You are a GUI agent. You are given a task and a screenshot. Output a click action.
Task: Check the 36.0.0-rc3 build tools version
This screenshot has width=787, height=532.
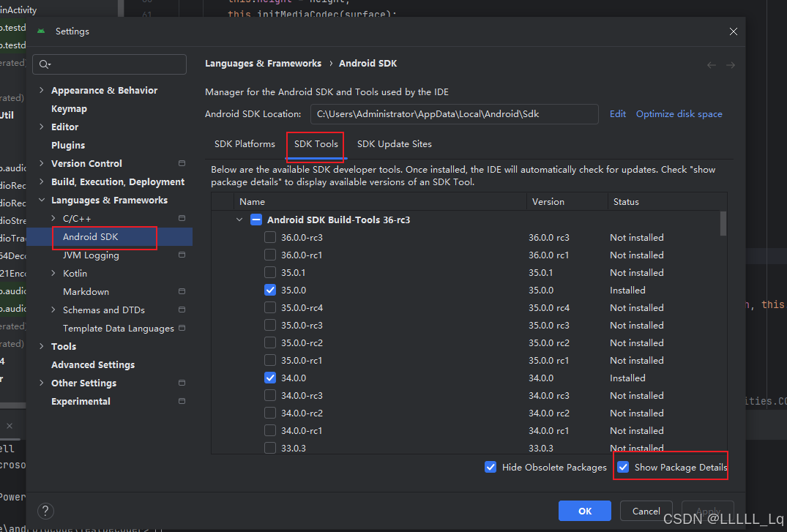coord(269,237)
